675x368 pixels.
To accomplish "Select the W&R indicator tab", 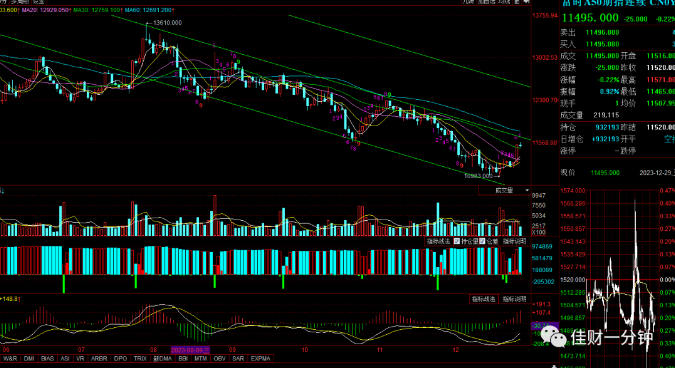I will tap(11, 358).
